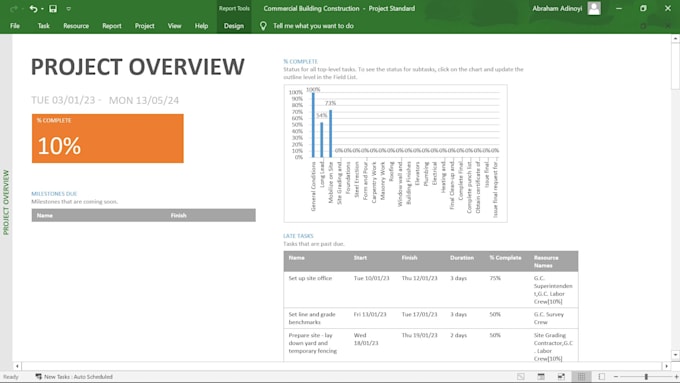Click the Finish header in the milestones table
This screenshot has width=680, height=383.
(178, 215)
